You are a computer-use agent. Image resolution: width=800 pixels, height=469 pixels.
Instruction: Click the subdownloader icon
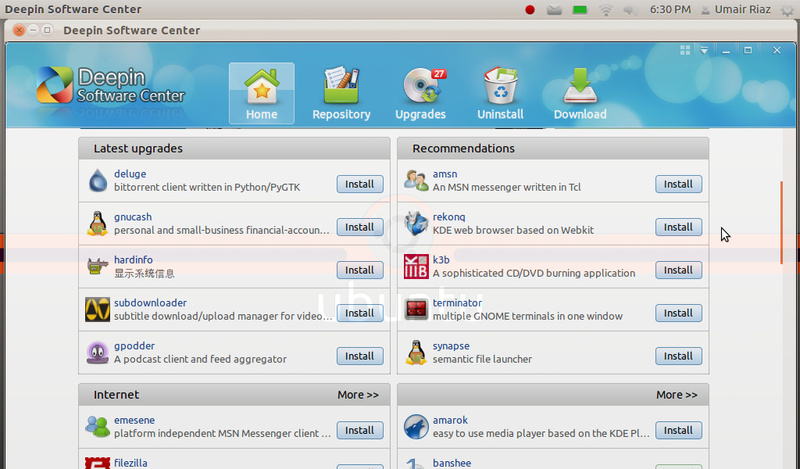(x=97, y=309)
